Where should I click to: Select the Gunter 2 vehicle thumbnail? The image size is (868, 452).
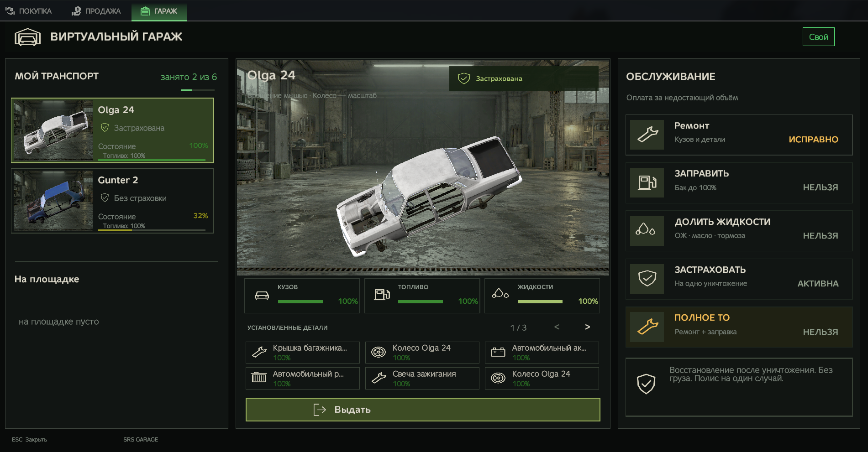coord(53,200)
